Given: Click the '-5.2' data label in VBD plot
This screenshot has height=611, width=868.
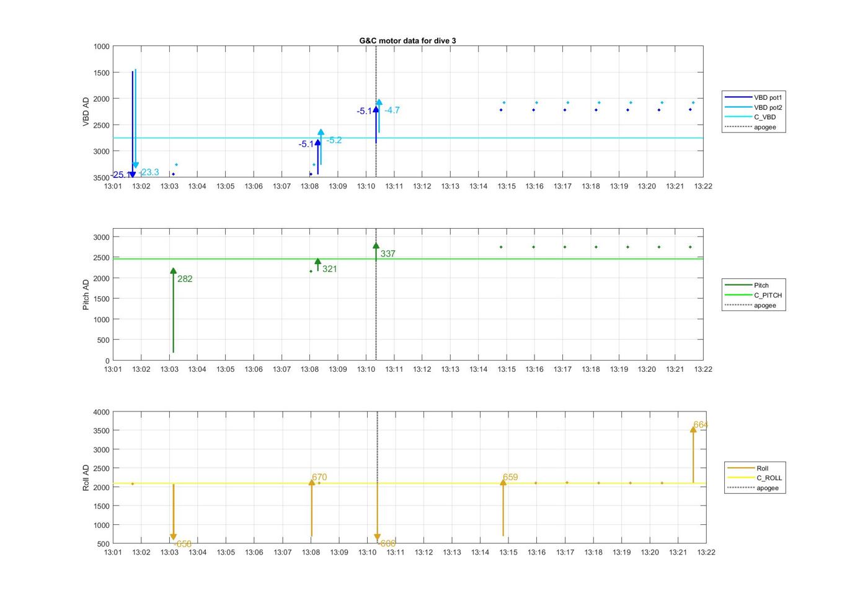Looking at the screenshot, I should [x=334, y=140].
